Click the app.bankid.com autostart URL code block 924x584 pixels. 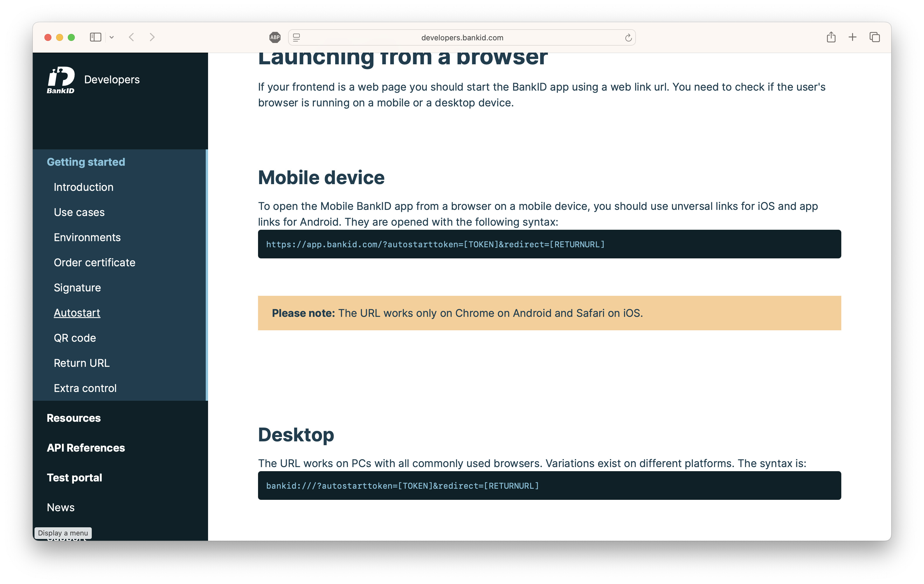pos(435,244)
